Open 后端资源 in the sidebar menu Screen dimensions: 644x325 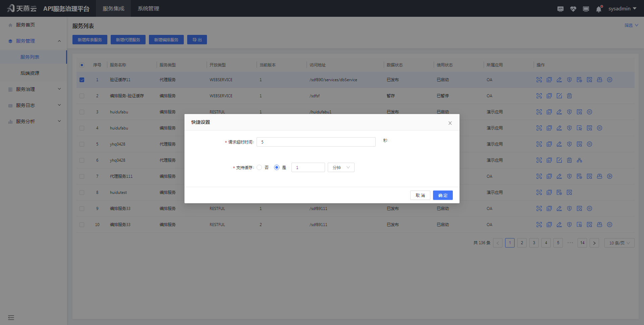(x=30, y=73)
